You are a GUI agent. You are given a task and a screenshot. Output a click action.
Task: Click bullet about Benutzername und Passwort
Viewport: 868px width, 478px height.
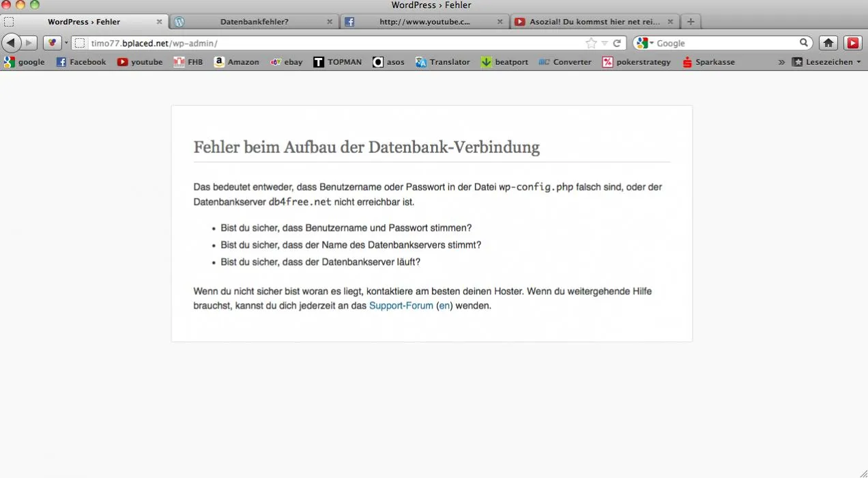(346, 228)
